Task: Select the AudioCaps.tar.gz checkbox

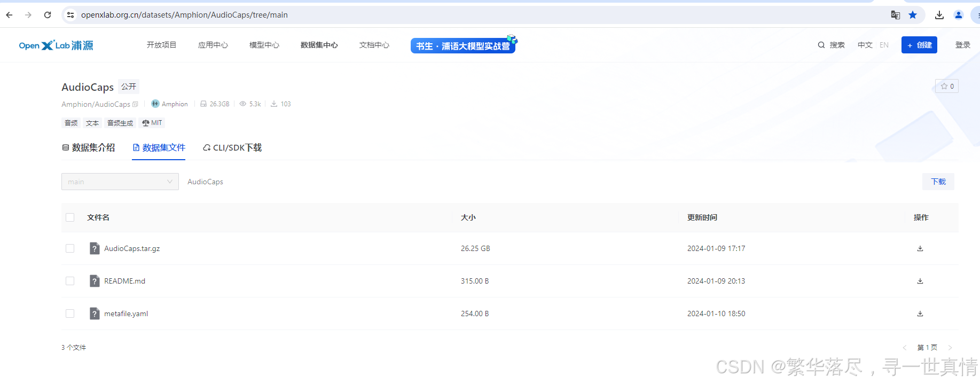Action: pyautogui.click(x=70, y=248)
